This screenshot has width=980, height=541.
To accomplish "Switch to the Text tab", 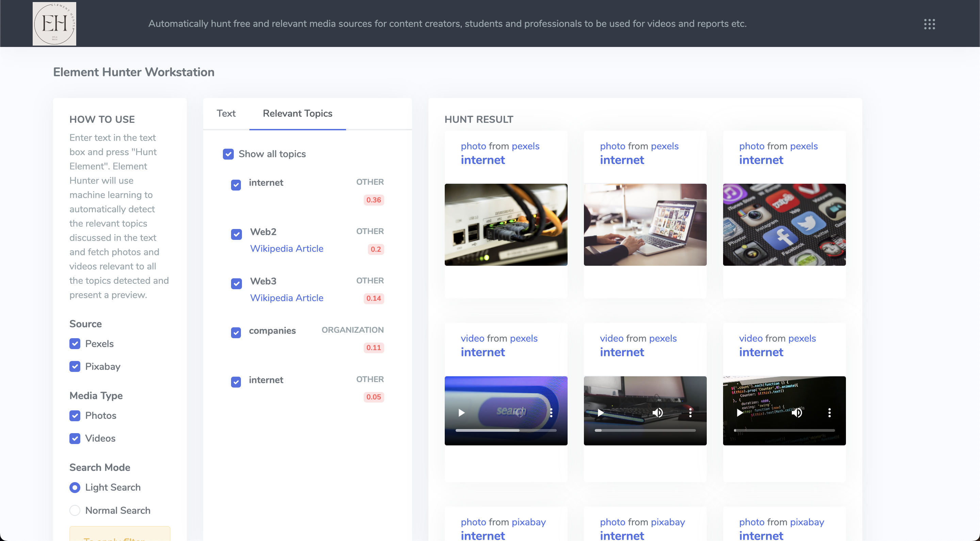I will tap(226, 113).
